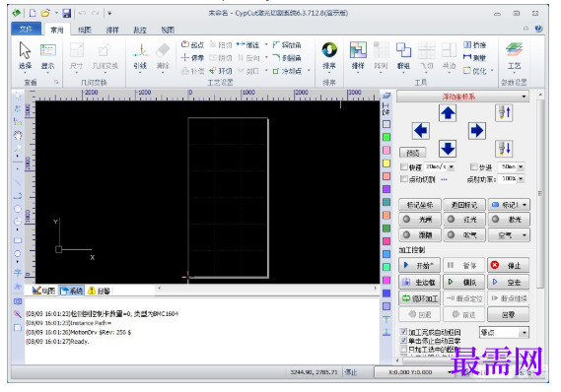Click the Save floppy disk icon
The width and height of the screenshot is (561, 392).
(66, 14)
